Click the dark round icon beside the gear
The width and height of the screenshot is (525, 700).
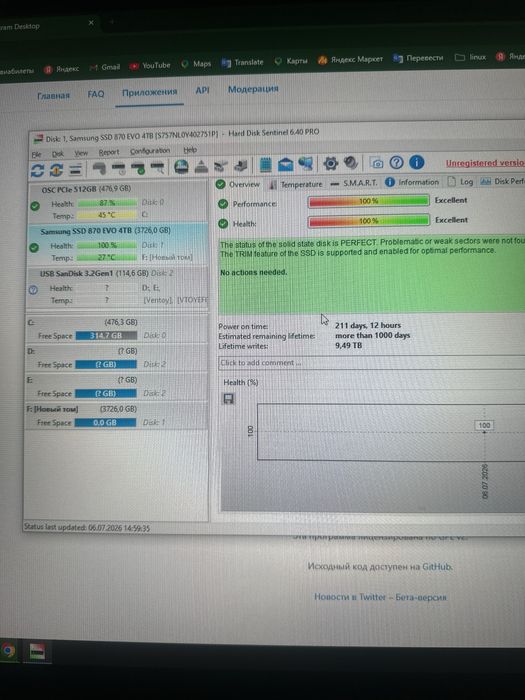350,162
